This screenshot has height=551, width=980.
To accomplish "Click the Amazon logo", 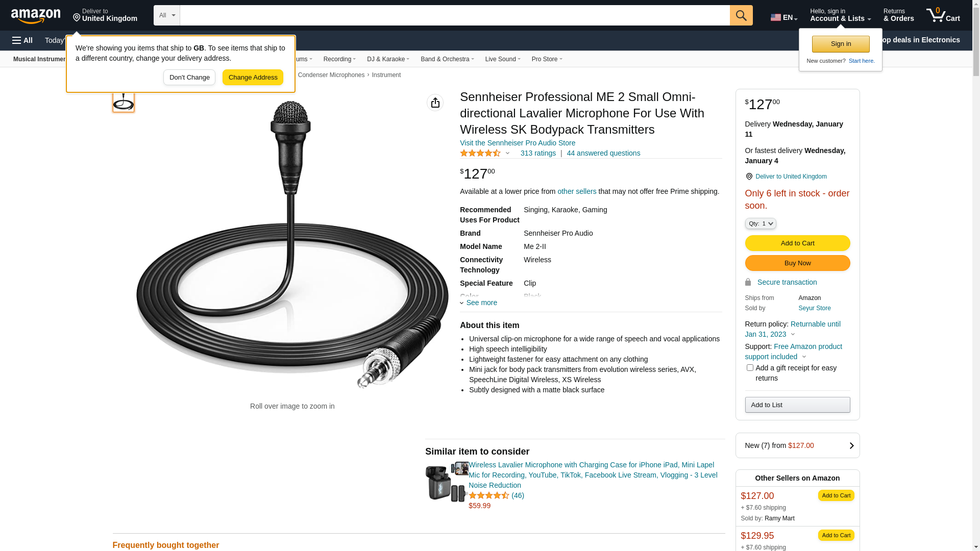I will click(36, 16).
